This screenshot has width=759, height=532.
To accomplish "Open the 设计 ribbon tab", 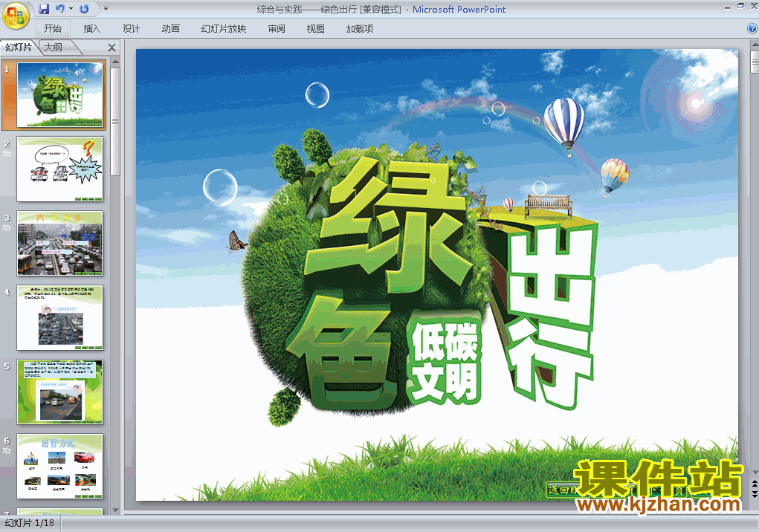I will point(131,28).
